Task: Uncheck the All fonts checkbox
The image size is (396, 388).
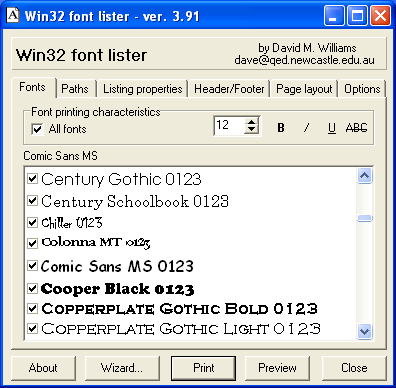Action: point(37,129)
